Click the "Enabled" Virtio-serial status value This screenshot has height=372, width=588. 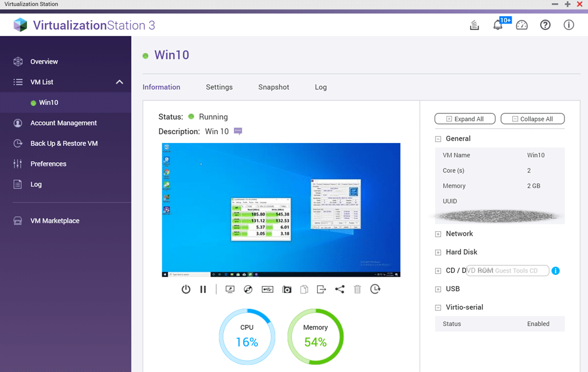pyautogui.click(x=538, y=324)
